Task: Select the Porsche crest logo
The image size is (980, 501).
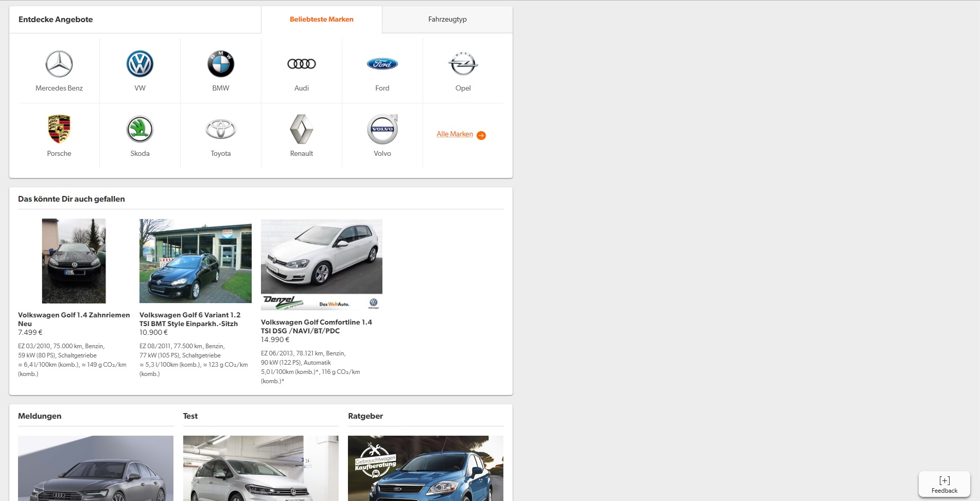Action: (59, 129)
